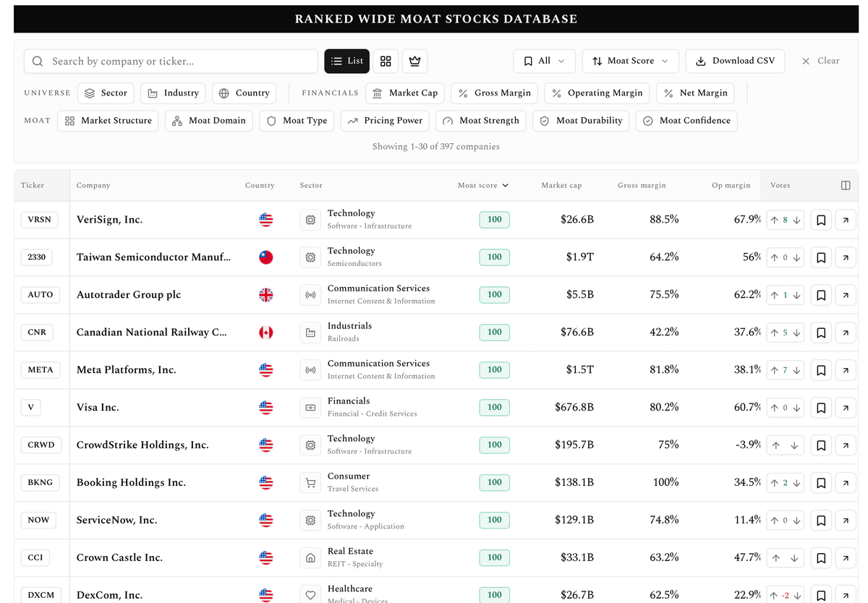Open Visa Inc. company name

coord(98,408)
